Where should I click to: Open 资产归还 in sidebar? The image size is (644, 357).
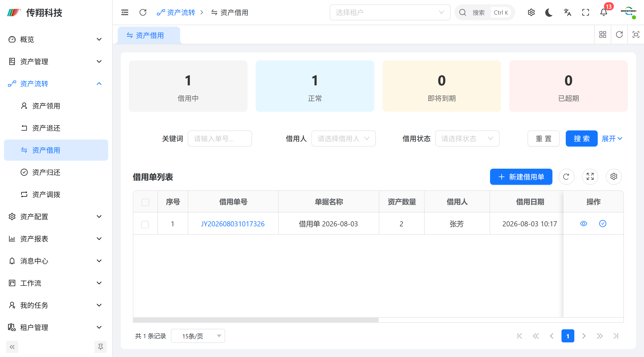(x=56, y=172)
